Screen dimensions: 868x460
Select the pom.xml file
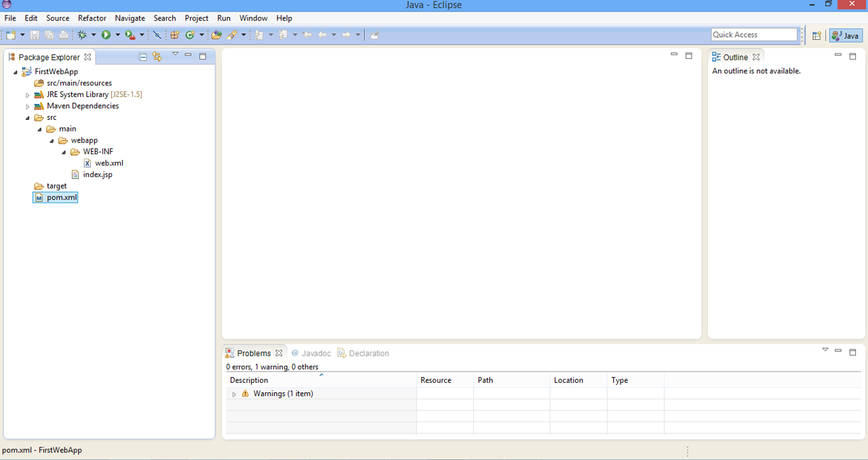coord(56,197)
